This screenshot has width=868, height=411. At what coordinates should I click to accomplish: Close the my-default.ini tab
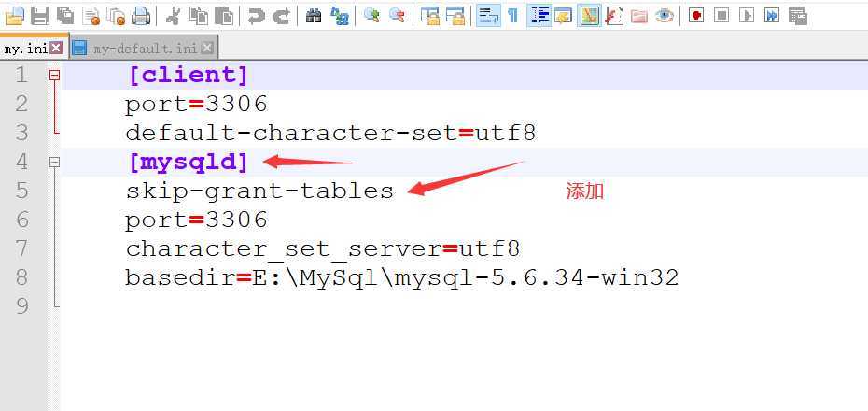click(x=206, y=49)
